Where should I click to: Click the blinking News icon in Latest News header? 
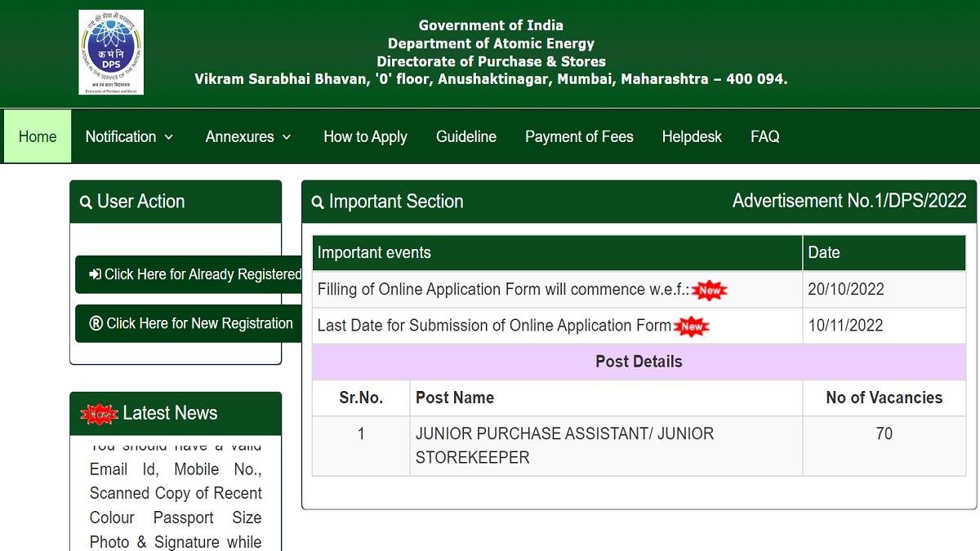point(100,413)
